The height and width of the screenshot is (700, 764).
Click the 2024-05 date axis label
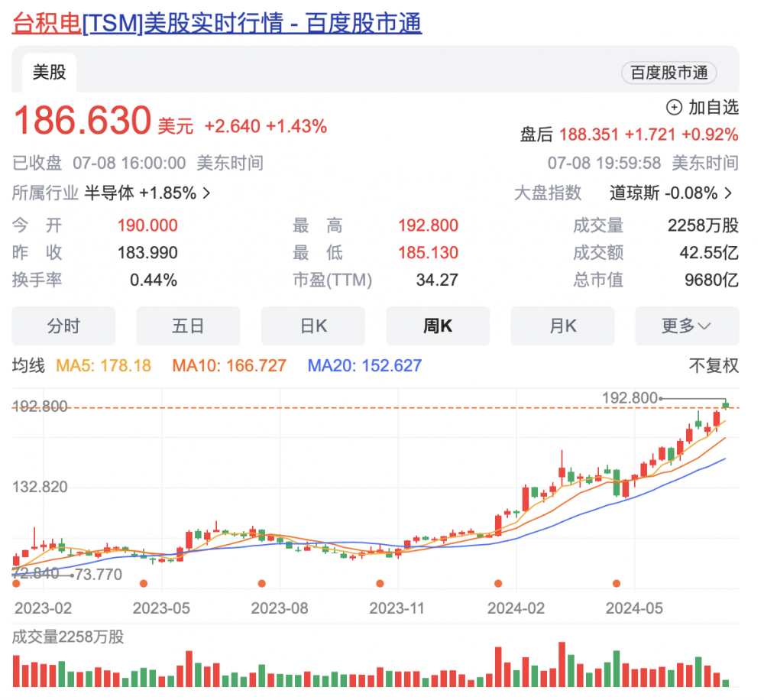(634, 608)
